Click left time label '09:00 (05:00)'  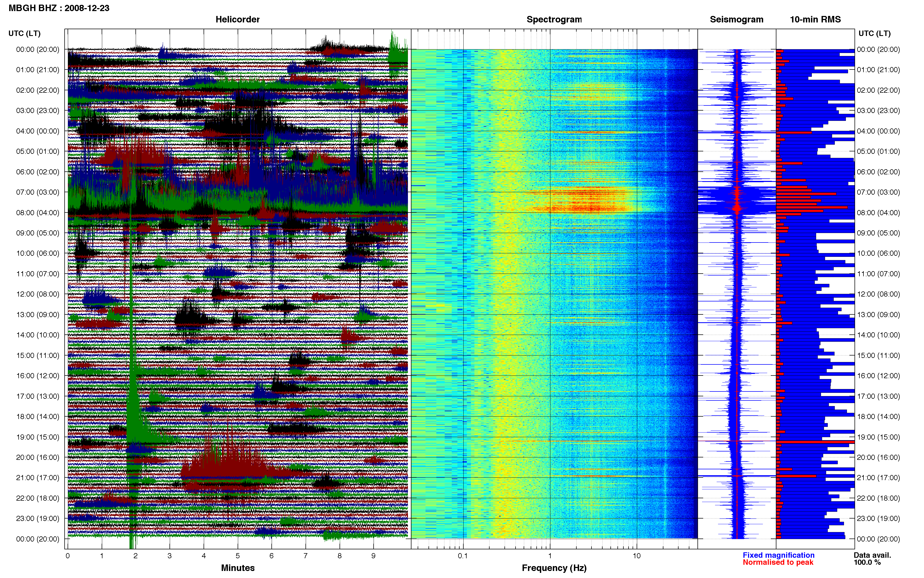pos(38,233)
